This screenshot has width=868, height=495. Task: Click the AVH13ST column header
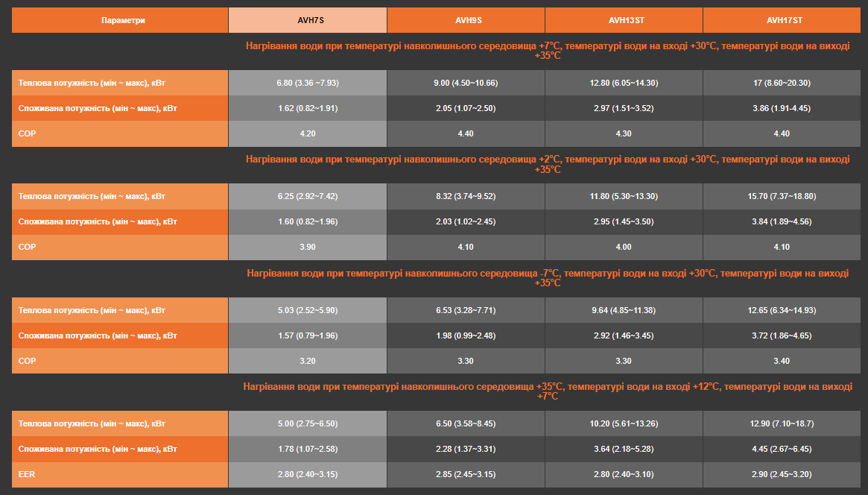(624, 20)
